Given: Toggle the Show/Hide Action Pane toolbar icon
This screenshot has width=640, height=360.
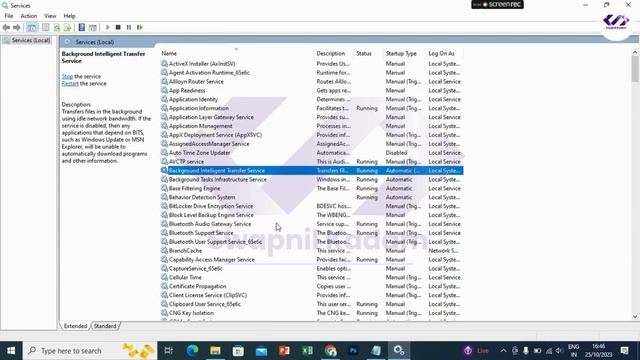Looking at the screenshot, I should [93, 27].
